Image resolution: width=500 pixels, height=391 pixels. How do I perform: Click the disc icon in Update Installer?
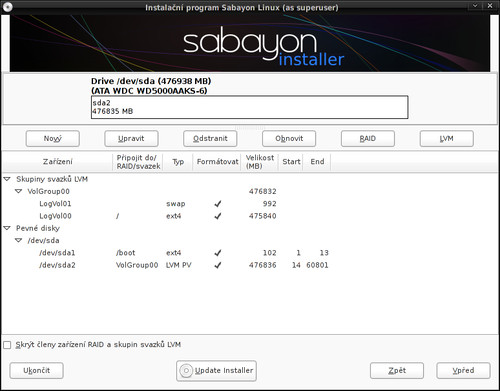click(186, 371)
